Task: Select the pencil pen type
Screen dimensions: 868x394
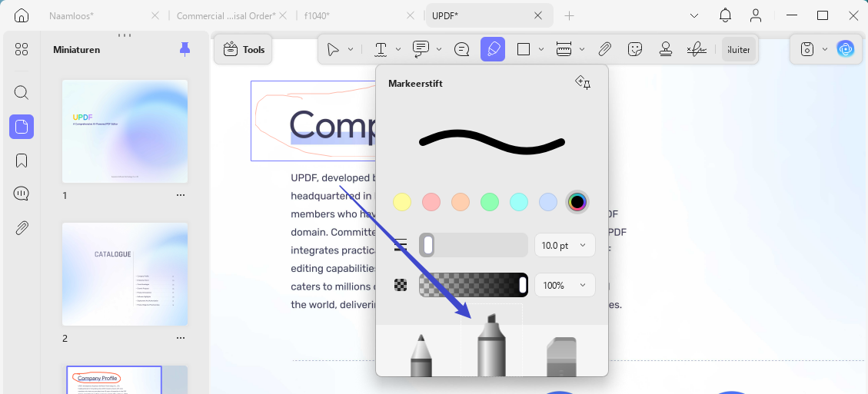Action: (421, 355)
